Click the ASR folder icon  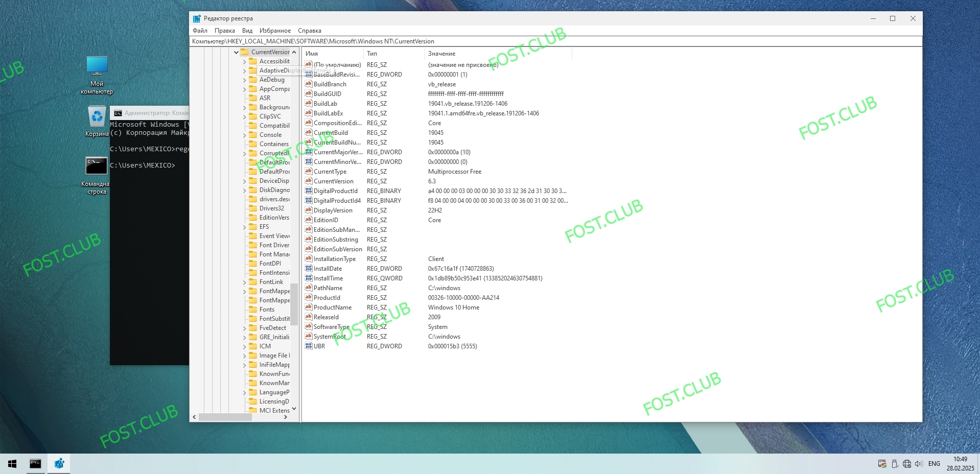[253, 98]
